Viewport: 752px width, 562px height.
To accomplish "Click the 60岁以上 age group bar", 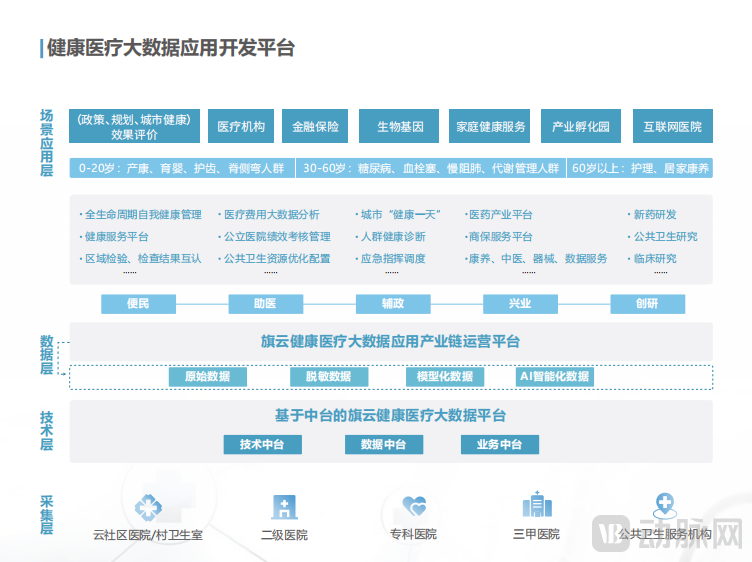I will tap(640, 168).
